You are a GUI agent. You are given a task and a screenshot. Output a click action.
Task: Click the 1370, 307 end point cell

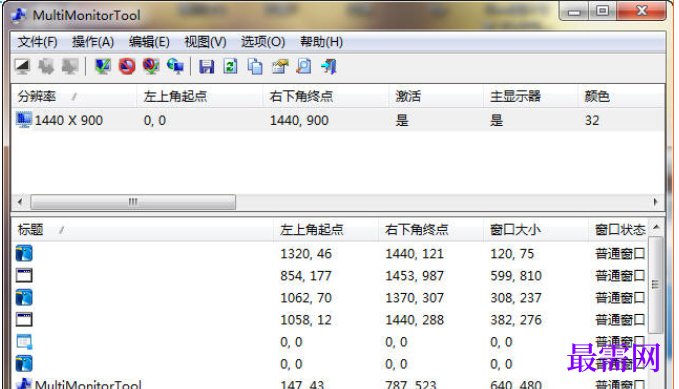(x=414, y=298)
